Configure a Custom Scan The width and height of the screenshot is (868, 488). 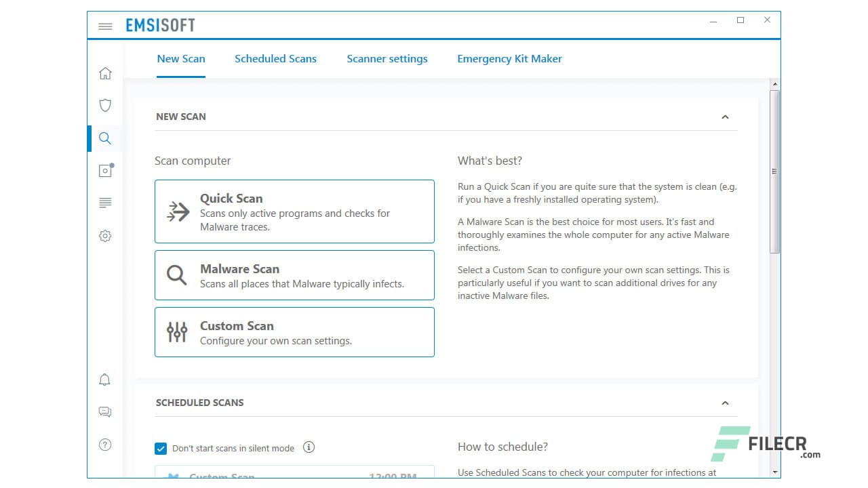coord(294,332)
